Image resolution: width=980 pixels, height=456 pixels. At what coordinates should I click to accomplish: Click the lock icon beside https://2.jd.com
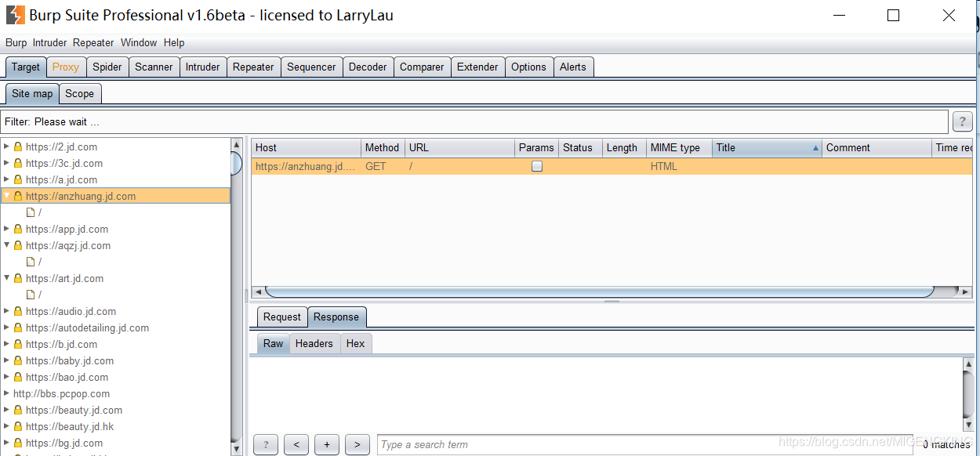[18, 147]
